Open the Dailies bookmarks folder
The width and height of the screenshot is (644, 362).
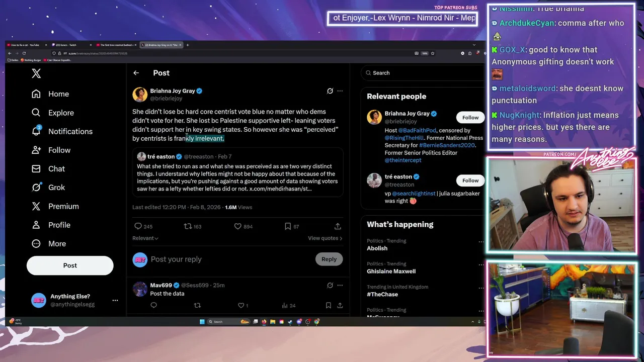click(13, 60)
